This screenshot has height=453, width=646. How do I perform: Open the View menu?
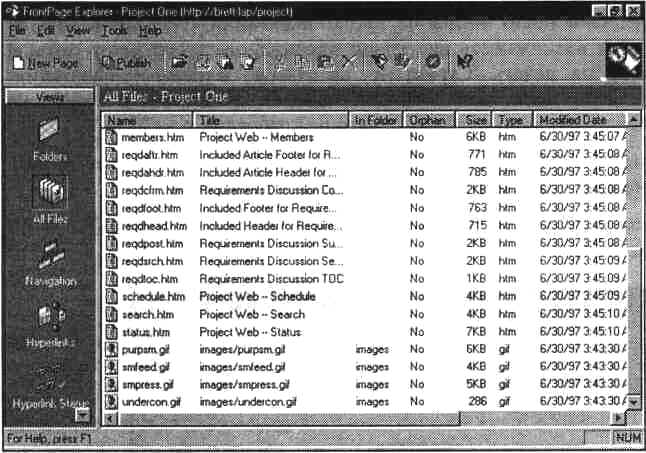coord(77,30)
